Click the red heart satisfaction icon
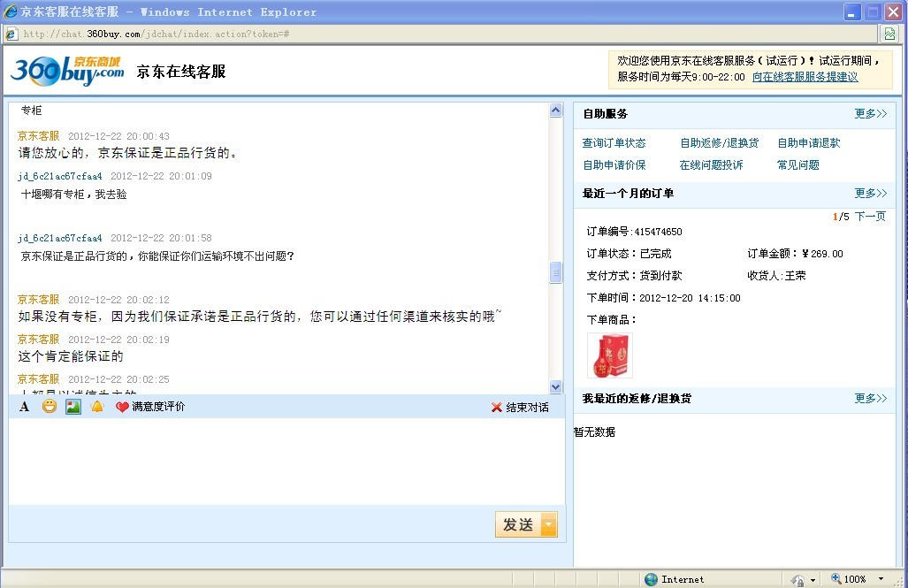 point(122,408)
